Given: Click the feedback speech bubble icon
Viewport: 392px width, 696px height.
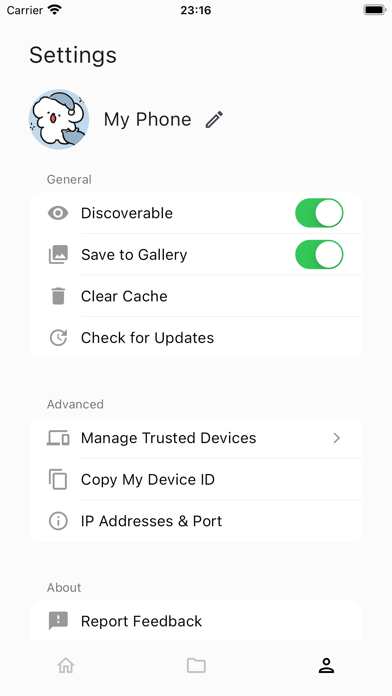Looking at the screenshot, I should tap(58, 621).
